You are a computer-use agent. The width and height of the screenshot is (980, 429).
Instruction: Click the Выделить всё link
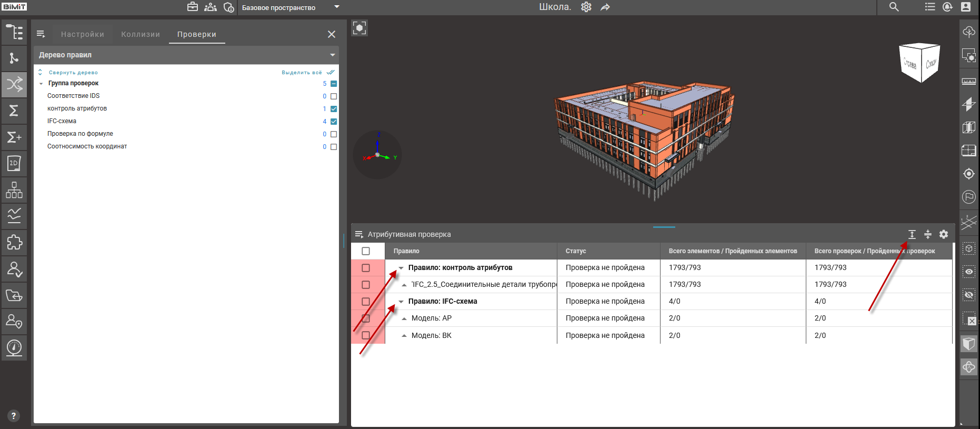click(302, 73)
